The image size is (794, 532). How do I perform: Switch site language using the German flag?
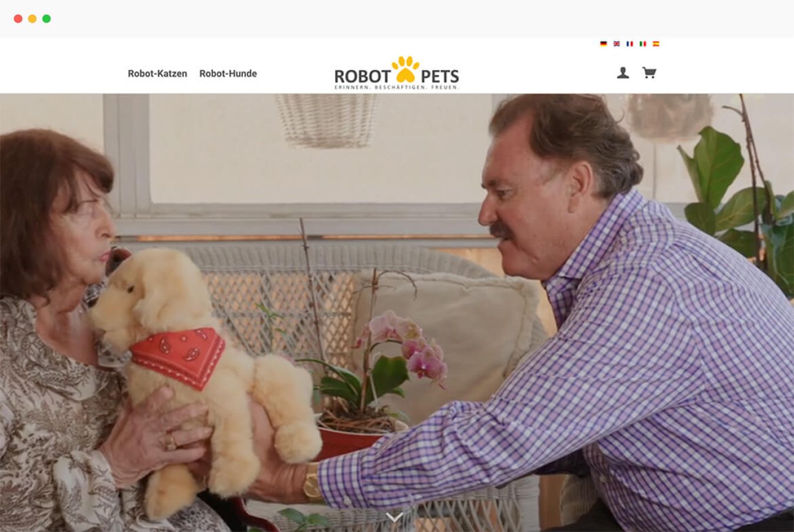603,44
